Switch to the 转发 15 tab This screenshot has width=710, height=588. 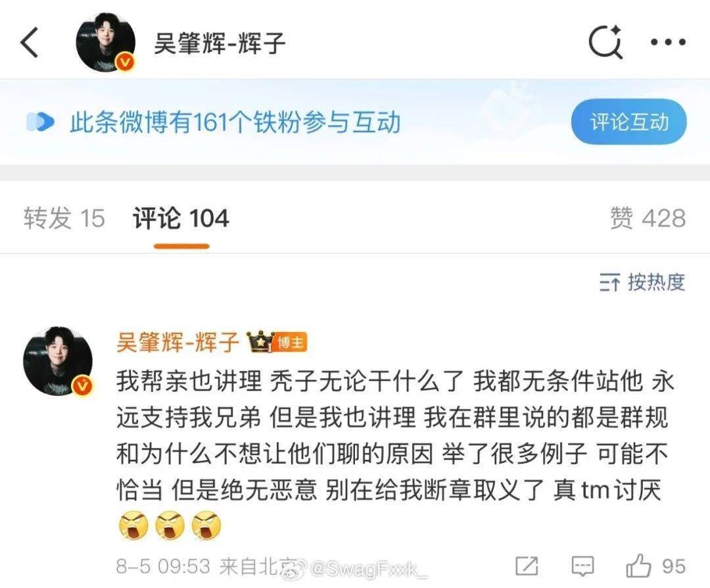point(64,218)
